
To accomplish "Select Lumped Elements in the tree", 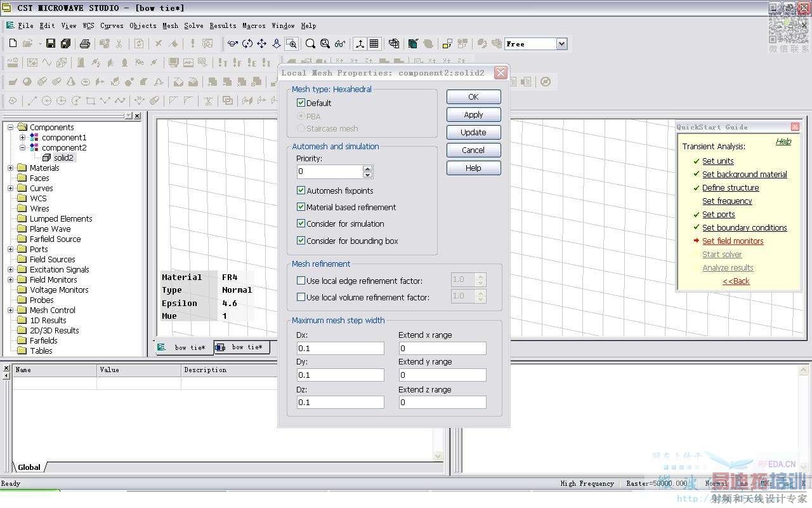I will [61, 218].
